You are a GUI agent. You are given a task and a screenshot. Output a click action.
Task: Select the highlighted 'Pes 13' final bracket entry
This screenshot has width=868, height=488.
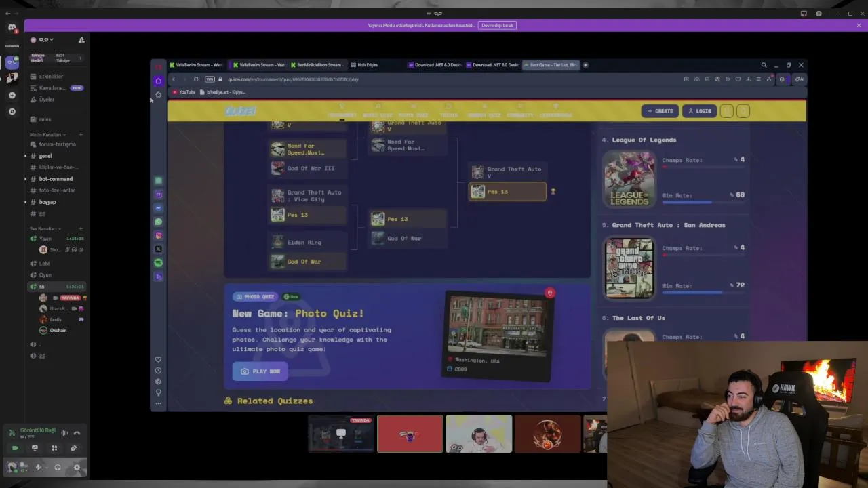[x=507, y=192]
